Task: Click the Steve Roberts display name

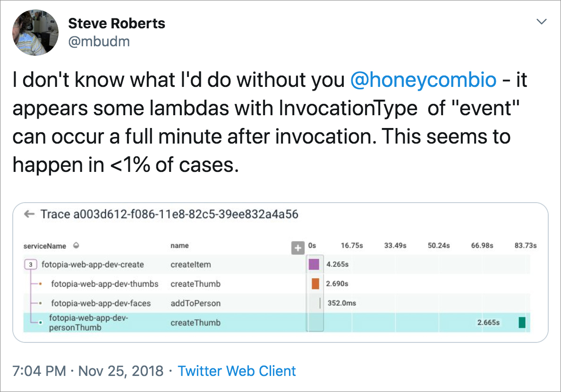Action: click(x=117, y=23)
